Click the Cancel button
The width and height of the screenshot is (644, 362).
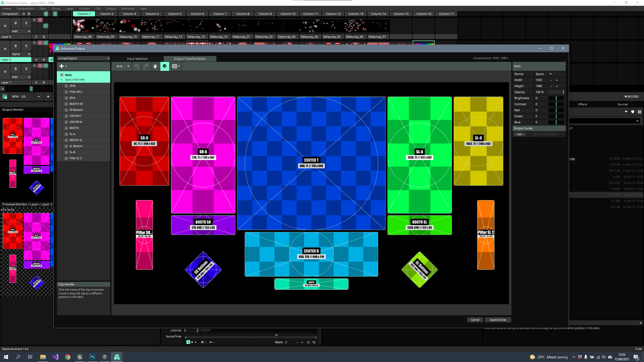tap(475, 319)
